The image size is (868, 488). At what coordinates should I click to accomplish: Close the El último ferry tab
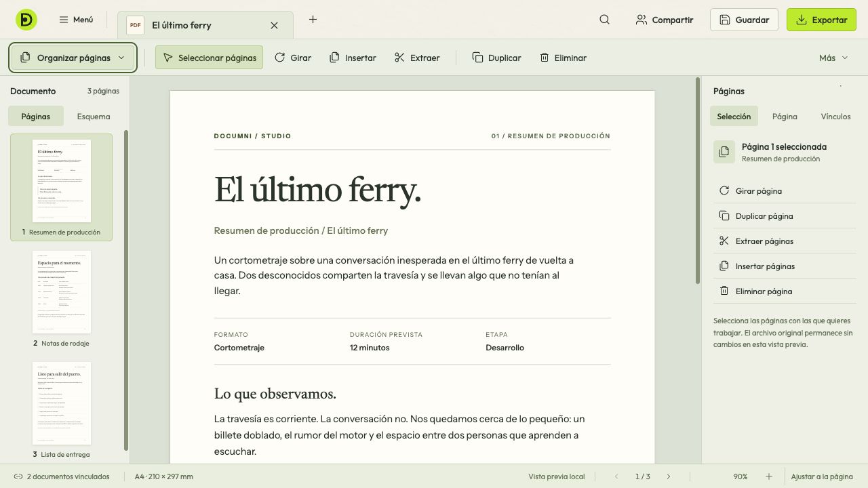[x=274, y=25]
